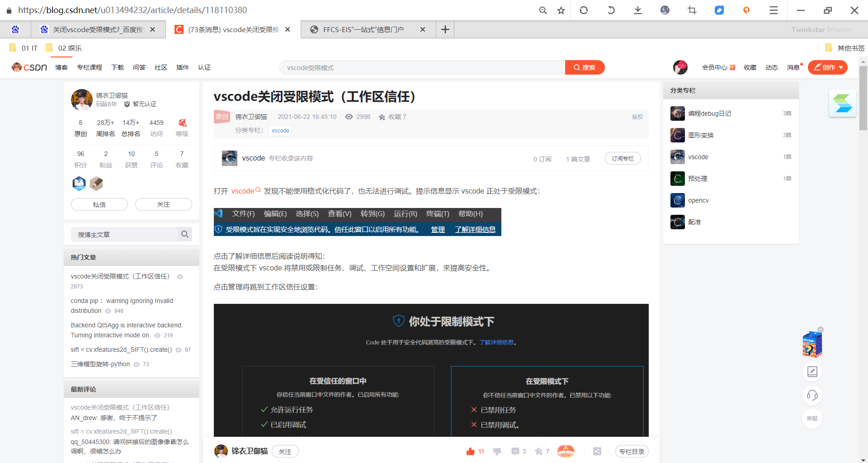
Task: Click the 专栏目录 button
Action: coord(632,451)
